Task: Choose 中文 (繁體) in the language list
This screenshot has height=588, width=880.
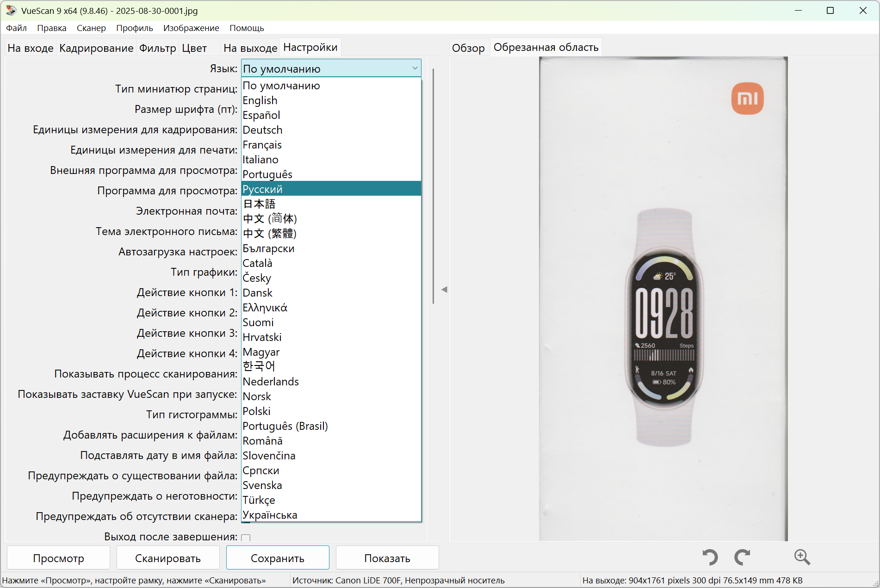Action: [331, 234]
